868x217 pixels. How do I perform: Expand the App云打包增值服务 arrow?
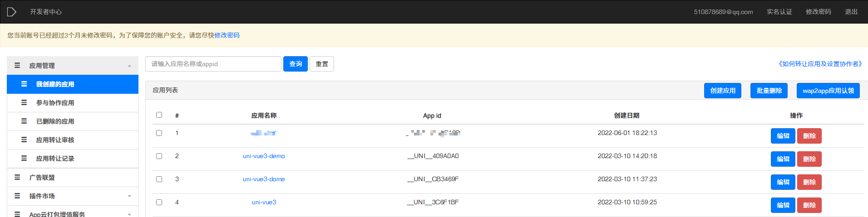(129, 214)
